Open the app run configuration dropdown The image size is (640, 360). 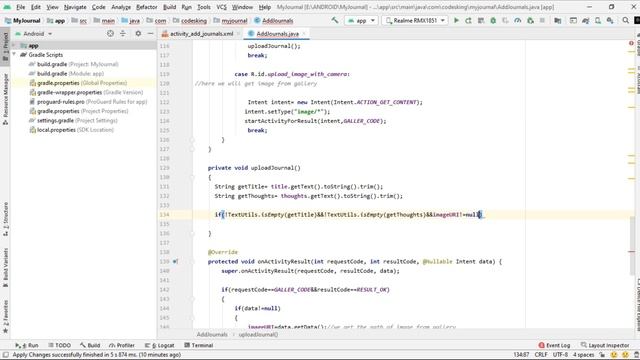point(361,20)
